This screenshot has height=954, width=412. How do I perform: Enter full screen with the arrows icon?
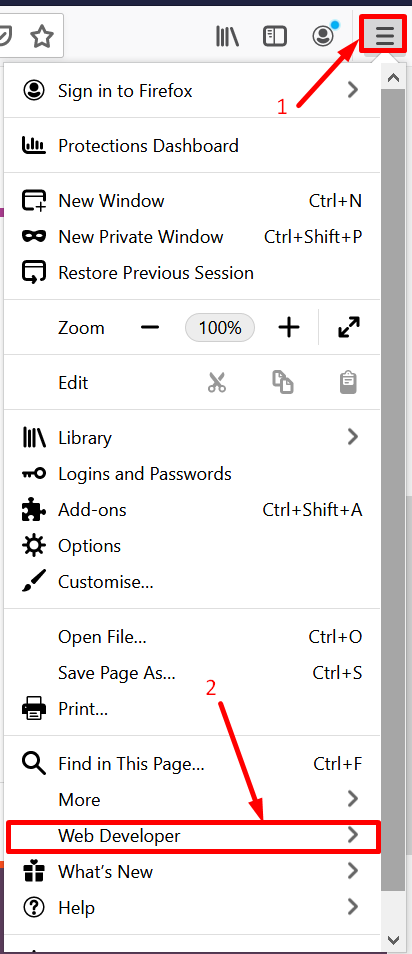(x=349, y=328)
